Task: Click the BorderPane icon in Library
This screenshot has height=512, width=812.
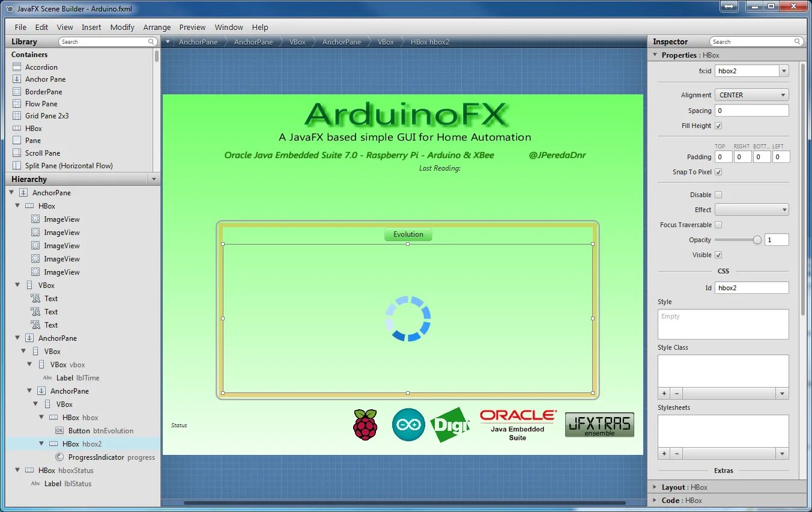Action: (x=17, y=91)
